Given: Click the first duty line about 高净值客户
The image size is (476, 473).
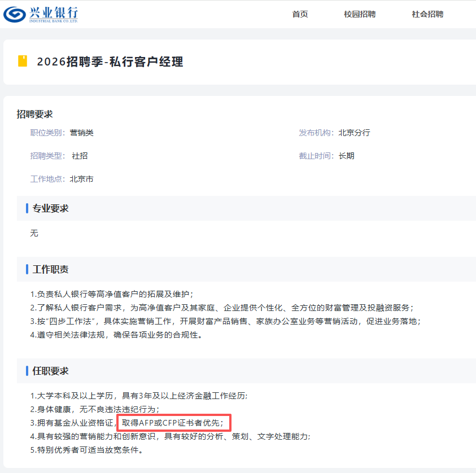Looking at the screenshot, I should coord(112,294).
